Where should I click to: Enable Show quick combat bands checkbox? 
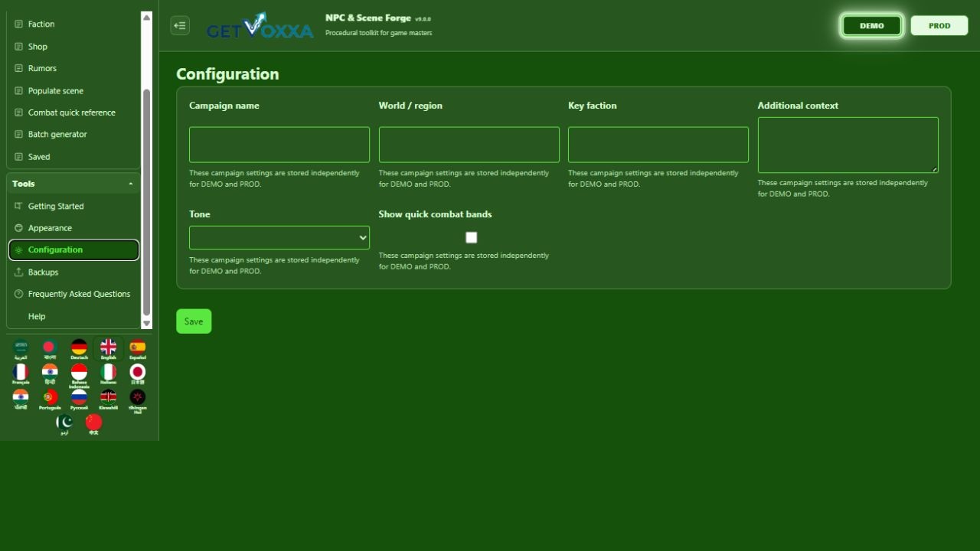(471, 238)
